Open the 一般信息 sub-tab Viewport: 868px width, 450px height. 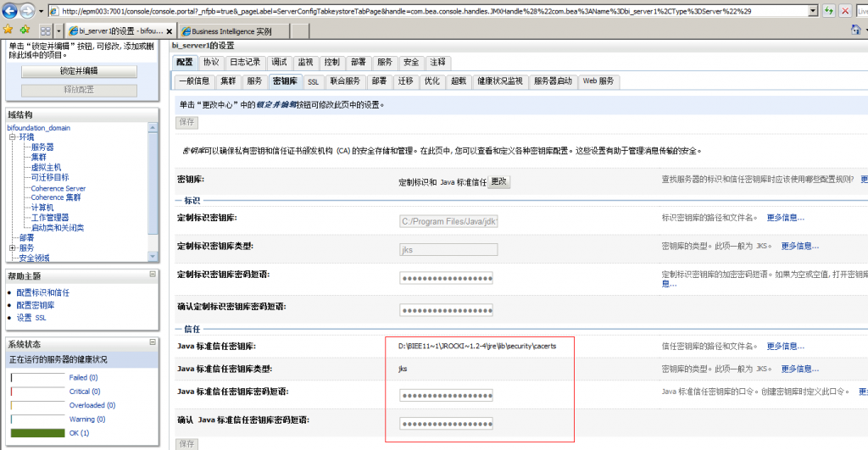pos(194,81)
